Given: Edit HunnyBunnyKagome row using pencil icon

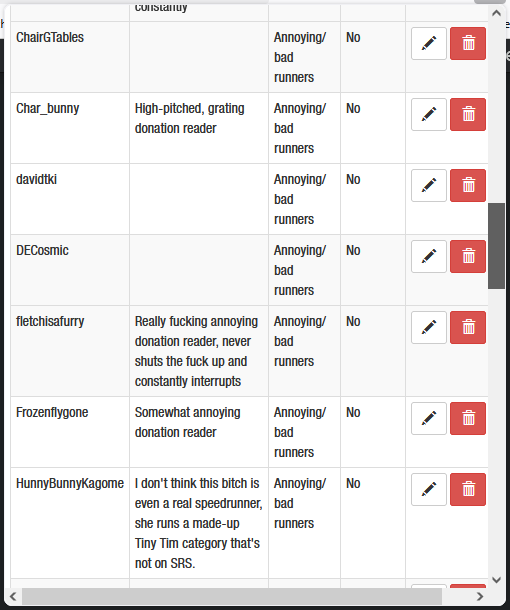Looking at the screenshot, I should pyautogui.click(x=429, y=489).
